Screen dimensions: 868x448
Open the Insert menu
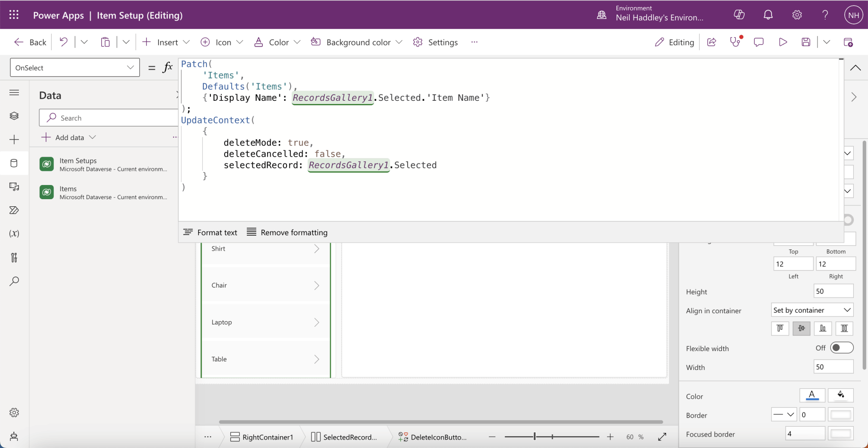click(x=166, y=42)
